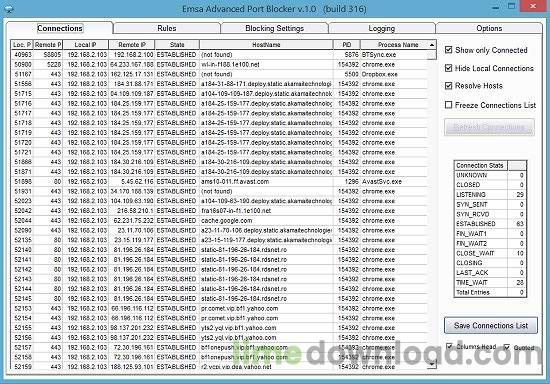Select remote IP 216.58.210.1 cell
Viewport: 550px width, 384px height.
click(x=132, y=211)
